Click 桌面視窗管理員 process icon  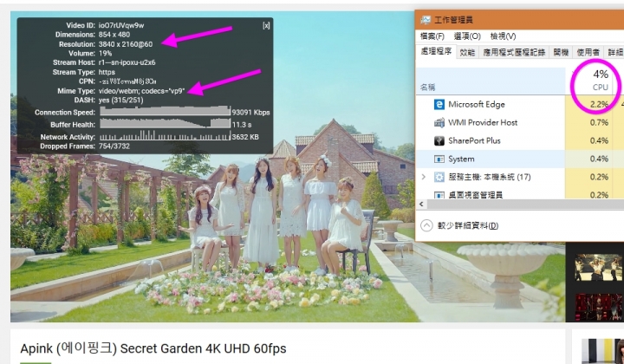coord(439,195)
